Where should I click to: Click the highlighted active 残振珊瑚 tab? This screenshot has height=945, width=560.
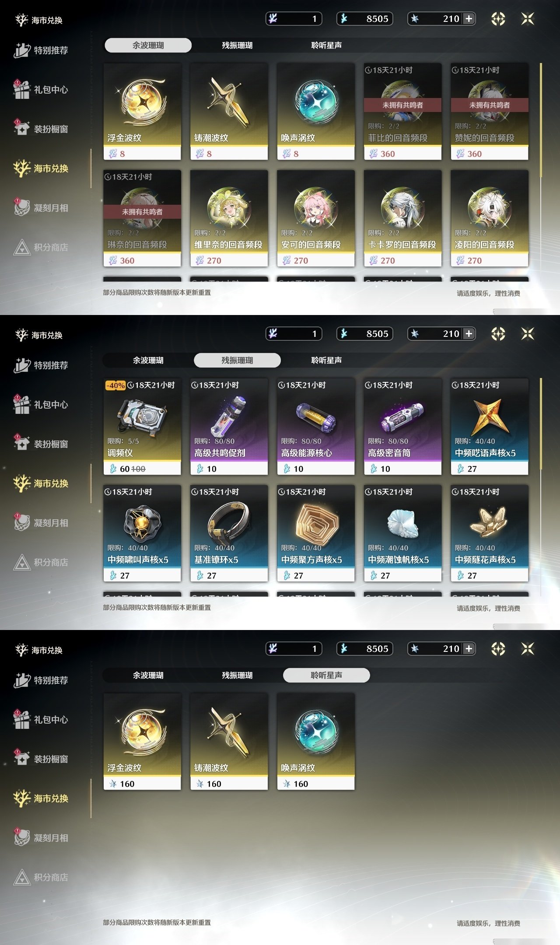(x=237, y=360)
